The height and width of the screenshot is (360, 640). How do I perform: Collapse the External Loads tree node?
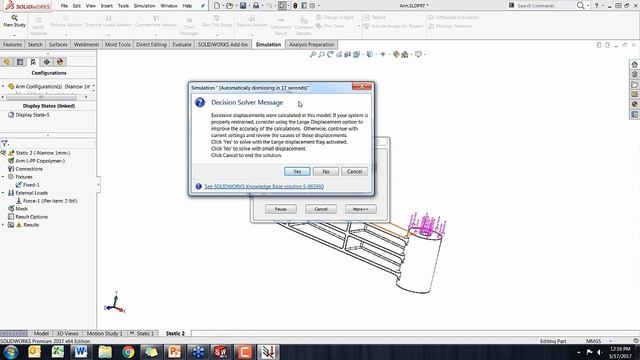coord(3,193)
